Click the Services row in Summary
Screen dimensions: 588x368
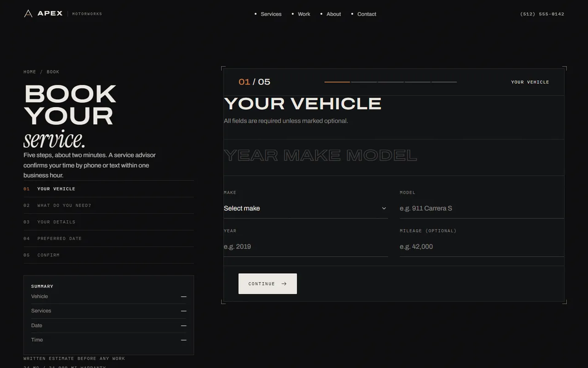pos(109,311)
